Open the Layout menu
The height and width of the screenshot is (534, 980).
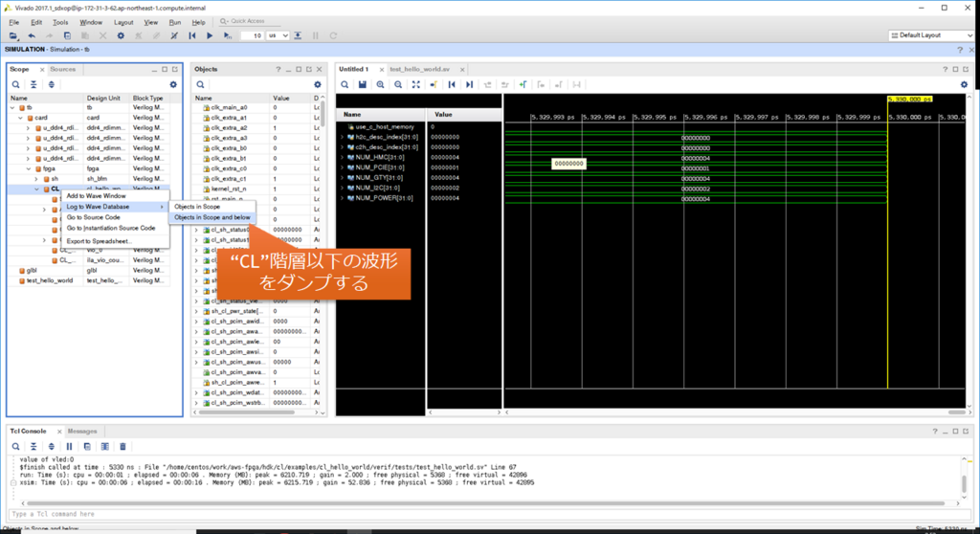[x=123, y=23]
